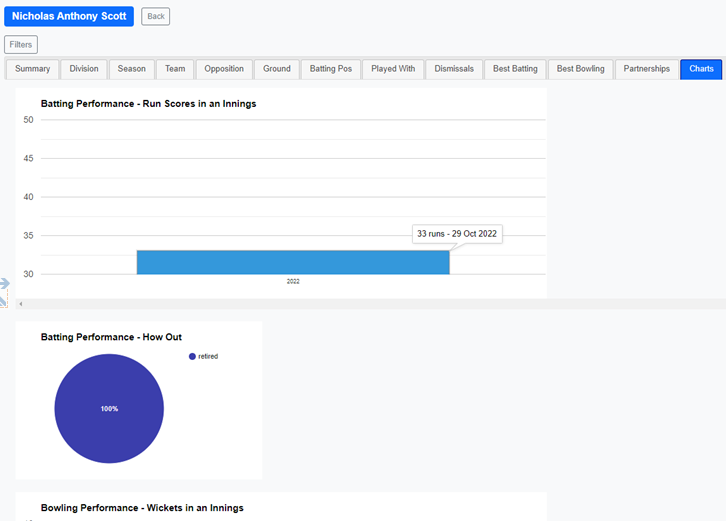Open the Opposition tab
Image resolution: width=726 pixels, height=521 pixels.
(224, 69)
